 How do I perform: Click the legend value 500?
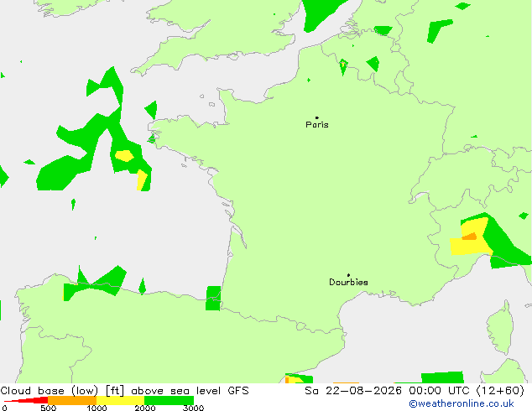tap(48, 408)
